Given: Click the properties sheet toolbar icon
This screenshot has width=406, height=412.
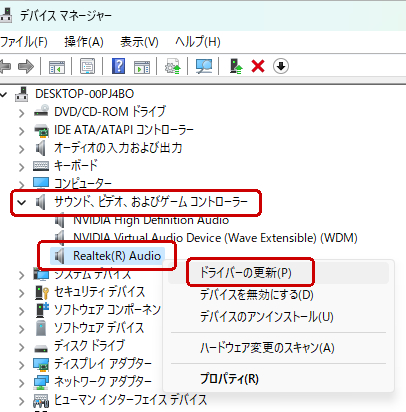Looking at the screenshot, I should (87, 66).
